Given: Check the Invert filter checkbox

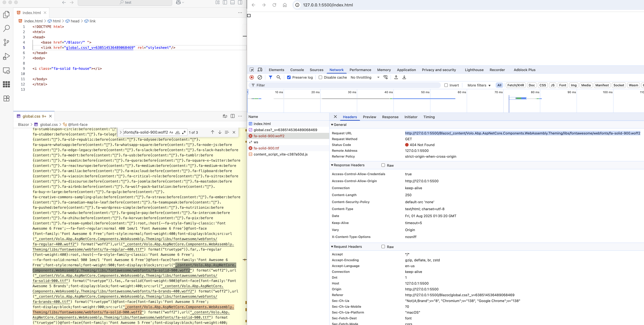Looking at the screenshot, I should pos(446,85).
